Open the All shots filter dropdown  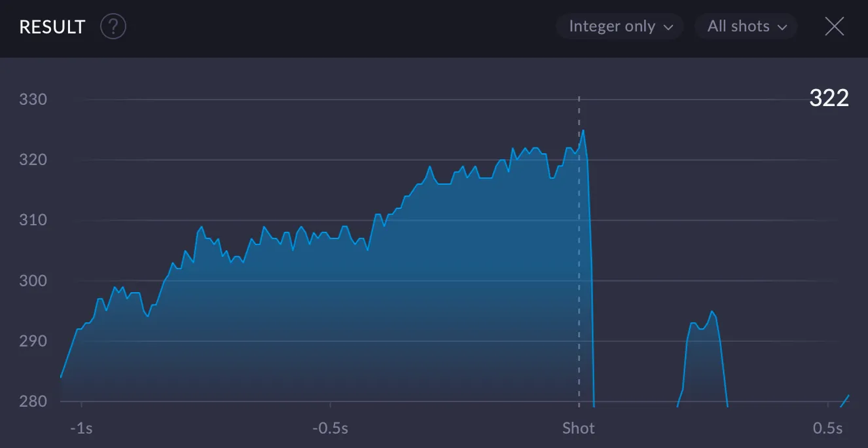tap(745, 26)
